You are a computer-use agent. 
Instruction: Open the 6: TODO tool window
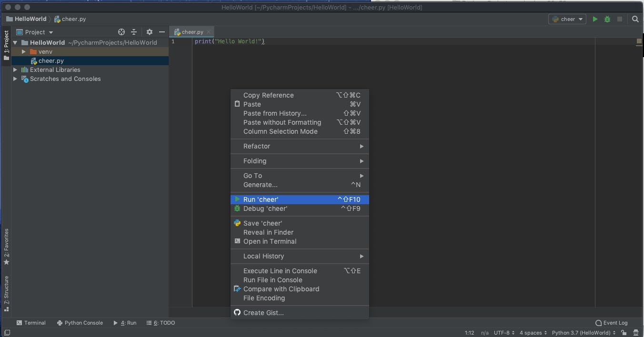coord(161,323)
